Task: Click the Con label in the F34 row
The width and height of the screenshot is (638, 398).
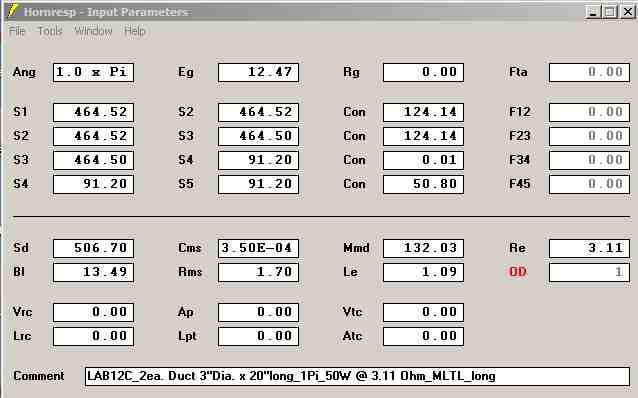Action: coord(354,160)
